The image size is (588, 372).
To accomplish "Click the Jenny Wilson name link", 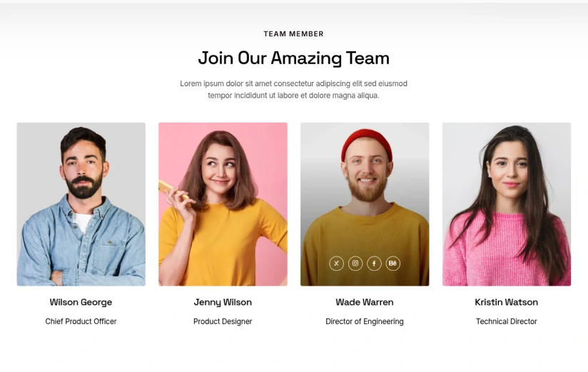I will (x=223, y=302).
